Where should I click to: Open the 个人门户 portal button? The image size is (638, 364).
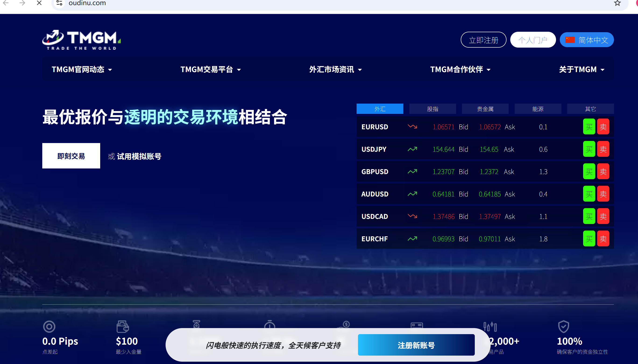533,40
